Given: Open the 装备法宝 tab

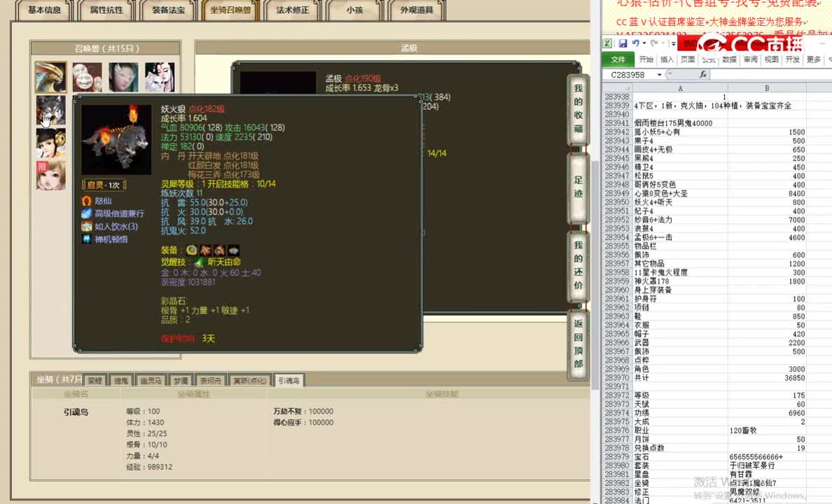Looking at the screenshot, I should pos(169,10).
